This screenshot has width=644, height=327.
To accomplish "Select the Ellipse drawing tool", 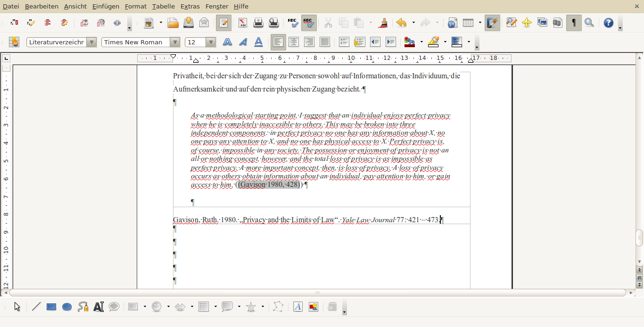I will pos(67,307).
